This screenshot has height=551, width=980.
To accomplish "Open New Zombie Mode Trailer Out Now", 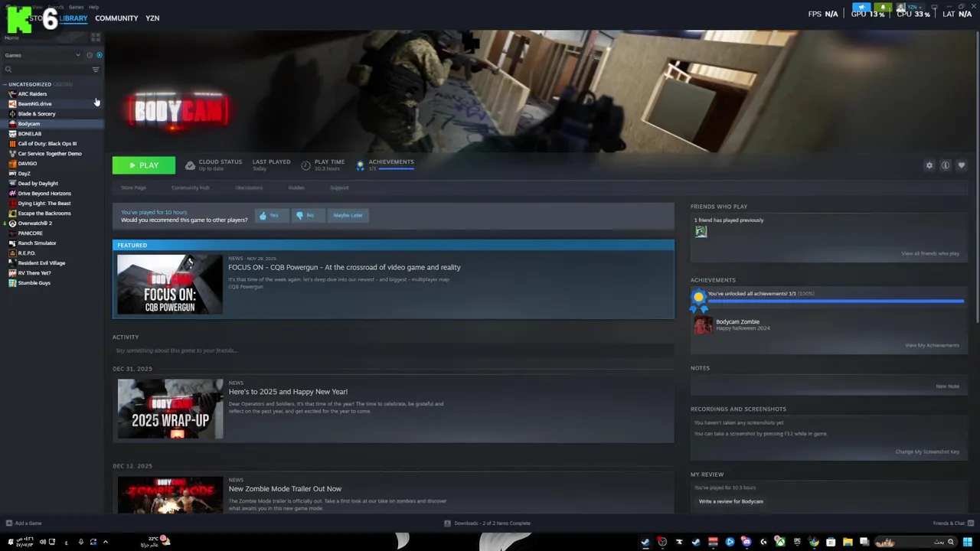I will click(x=285, y=489).
